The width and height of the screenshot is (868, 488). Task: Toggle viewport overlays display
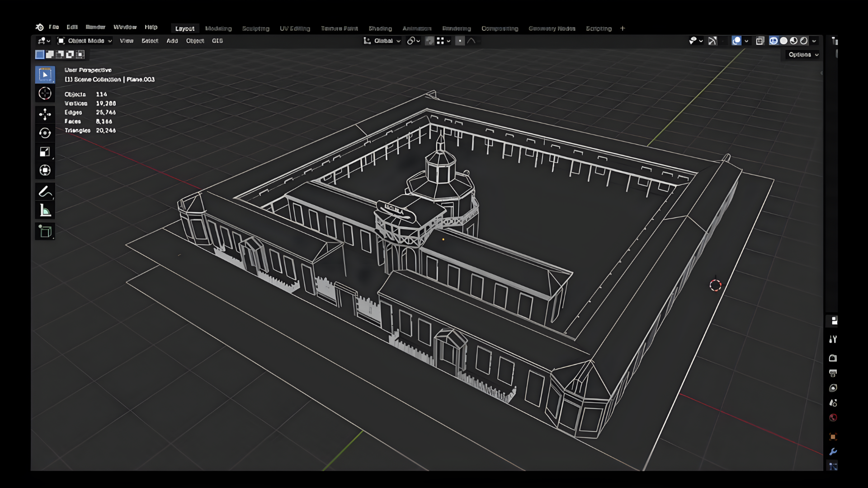tap(736, 41)
